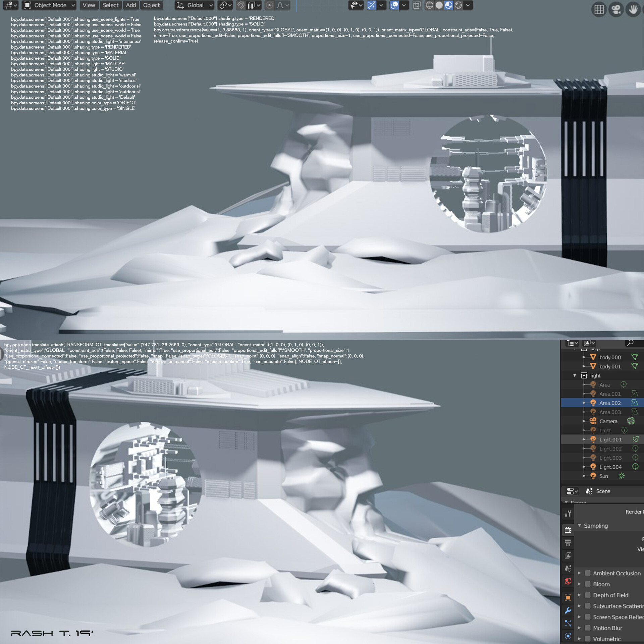
Task: Open the World properties tab
Action: [568, 581]
